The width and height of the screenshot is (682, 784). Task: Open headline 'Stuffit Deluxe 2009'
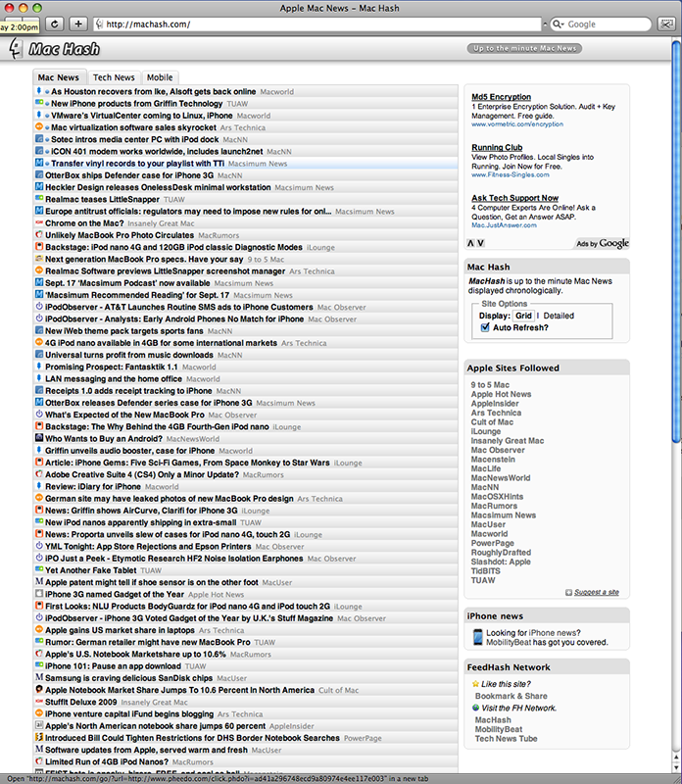click(x=81, y=702)
